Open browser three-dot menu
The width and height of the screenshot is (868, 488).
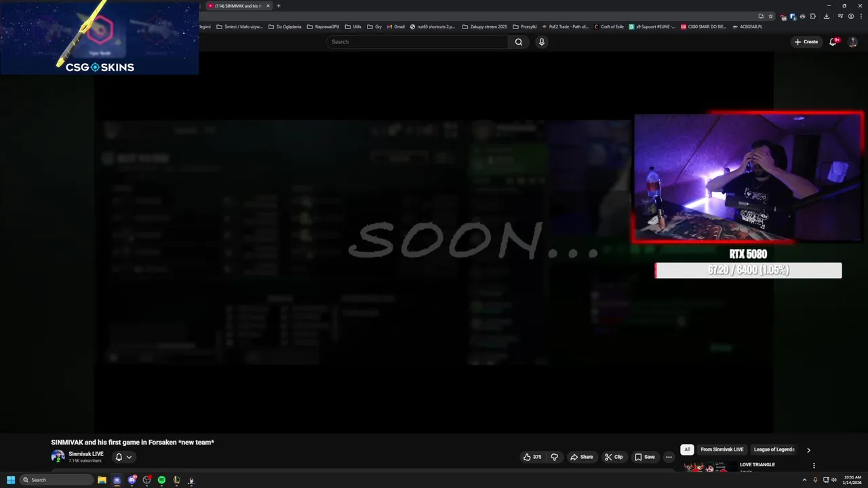(861, 16)
